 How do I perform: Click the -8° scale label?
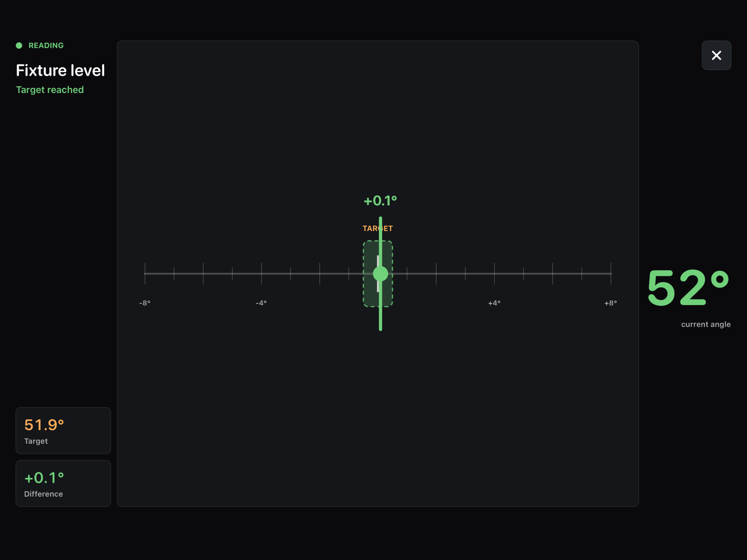pyautogui.click(x=145, y=303)
